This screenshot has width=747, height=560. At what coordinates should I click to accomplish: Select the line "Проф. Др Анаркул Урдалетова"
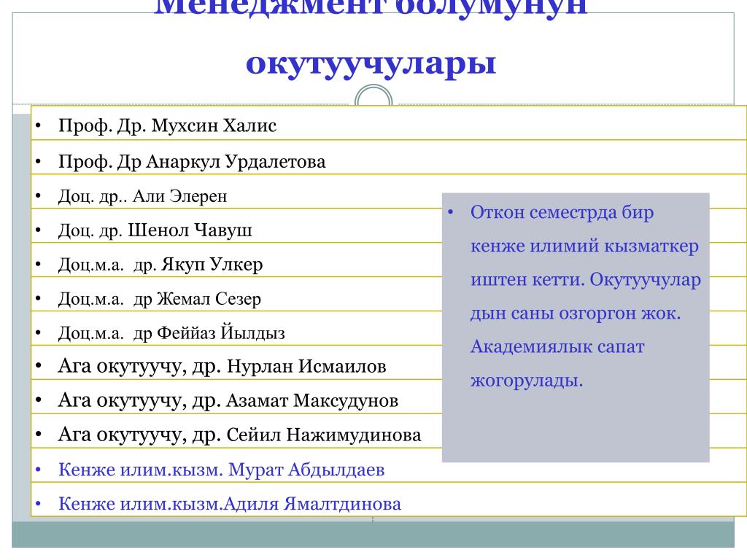click(192, 162)
